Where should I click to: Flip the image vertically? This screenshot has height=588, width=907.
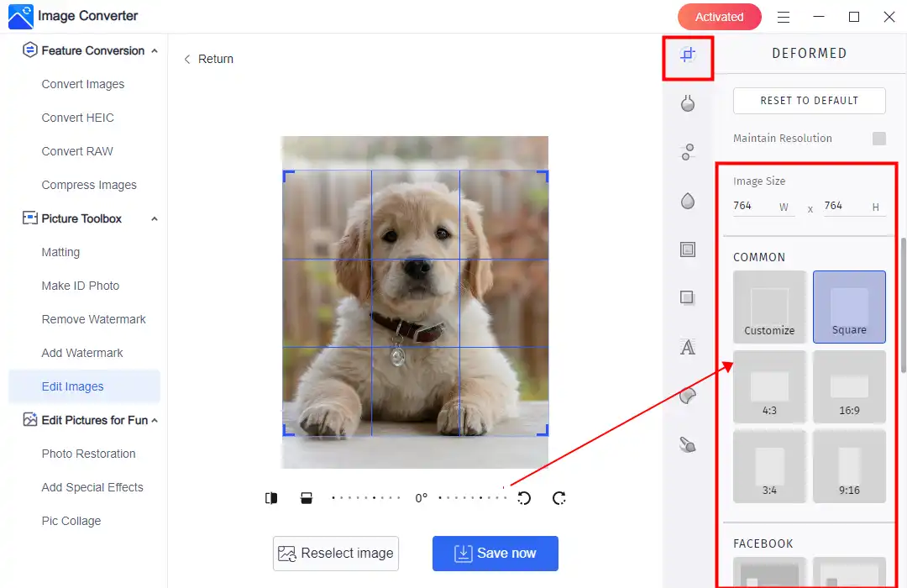307,498
